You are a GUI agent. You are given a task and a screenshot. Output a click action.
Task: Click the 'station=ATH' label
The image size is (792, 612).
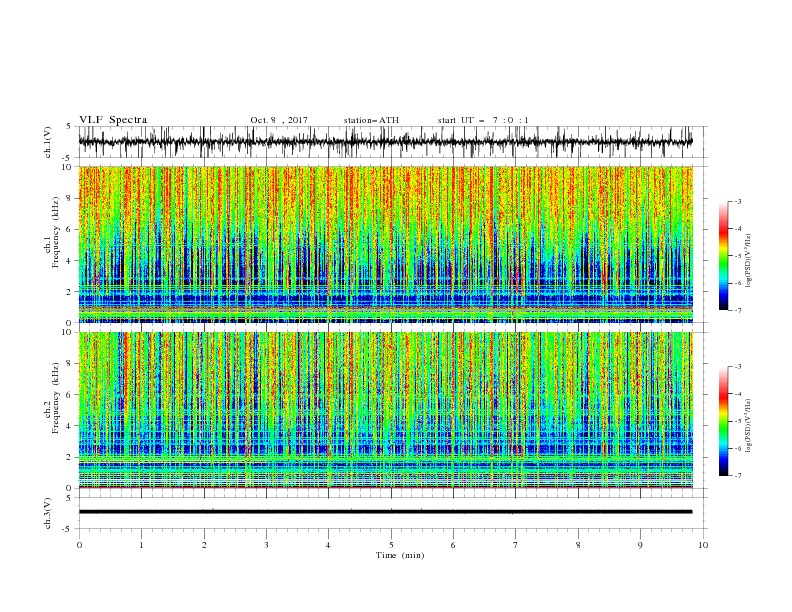(371, 120)
